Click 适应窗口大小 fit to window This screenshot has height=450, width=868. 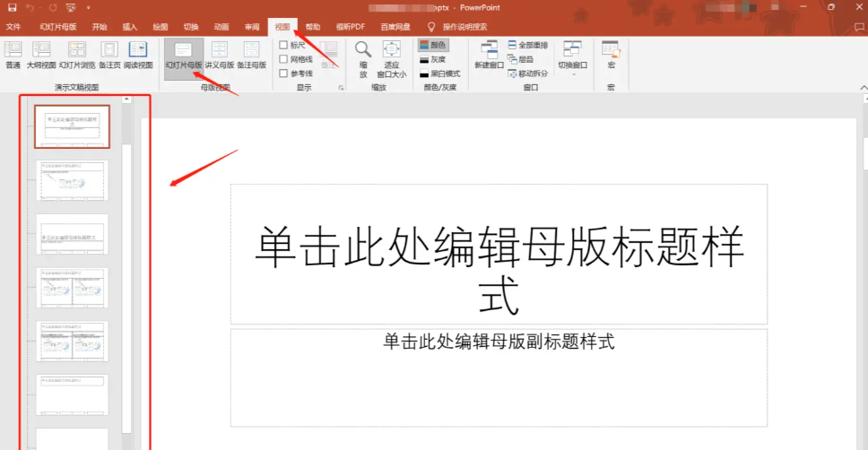click(x=391, y=59)
